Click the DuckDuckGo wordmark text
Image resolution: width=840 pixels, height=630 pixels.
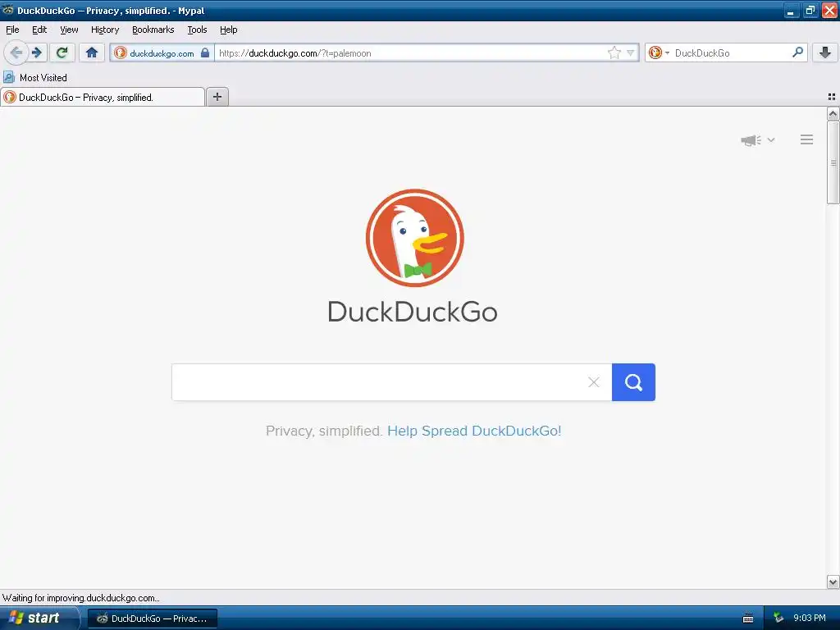click(413, 312)
